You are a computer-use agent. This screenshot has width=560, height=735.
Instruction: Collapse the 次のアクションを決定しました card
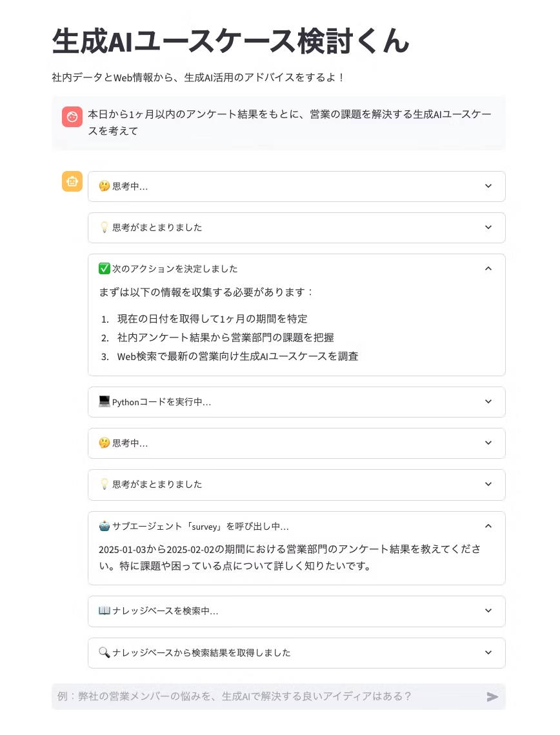tap(488, 268)
